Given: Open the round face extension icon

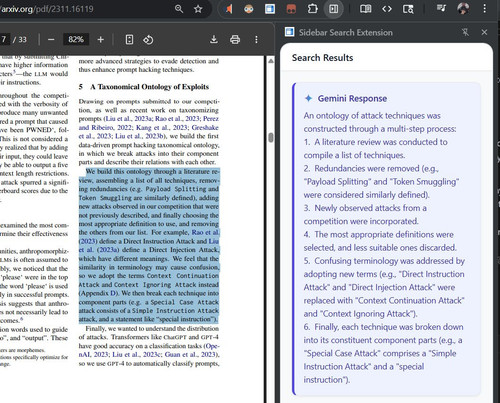Looking at the screenshot, I should pyautogui.click(x=249, y=9).
